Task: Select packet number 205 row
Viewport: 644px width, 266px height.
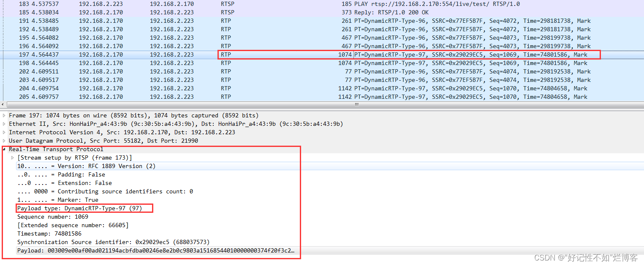Action: [322, 97]
